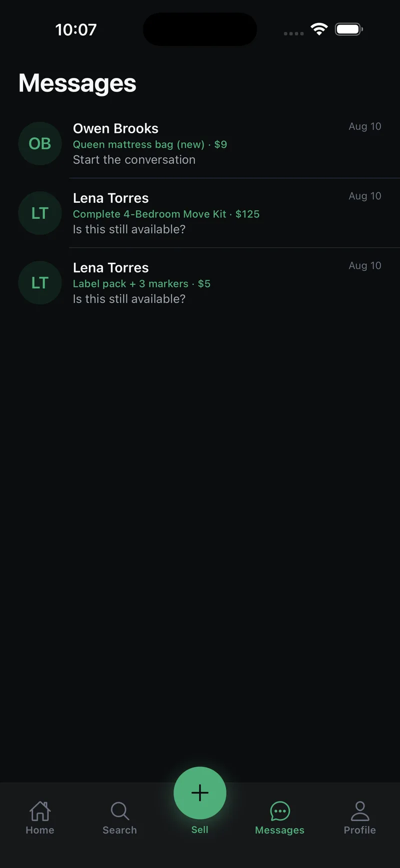Open the Queen mattress bag listing link
Viewport: 400px width, 868px height.
tap(150, 144)
